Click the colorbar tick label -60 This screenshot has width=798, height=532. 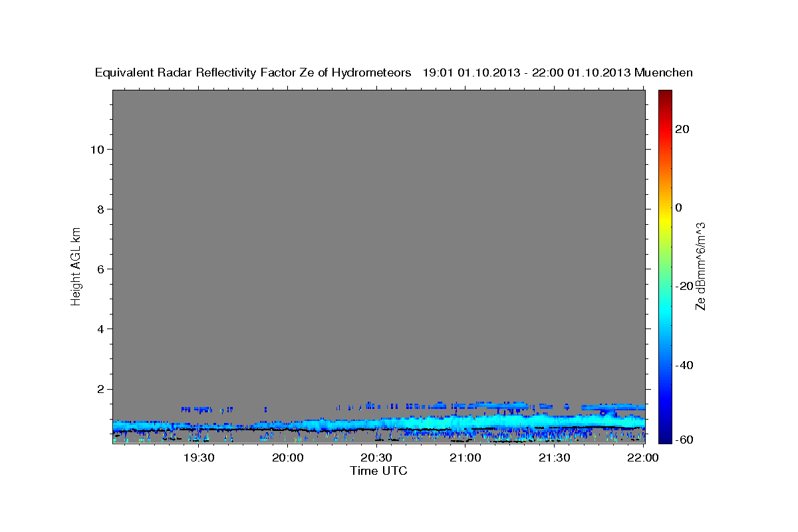click(685, 440)
